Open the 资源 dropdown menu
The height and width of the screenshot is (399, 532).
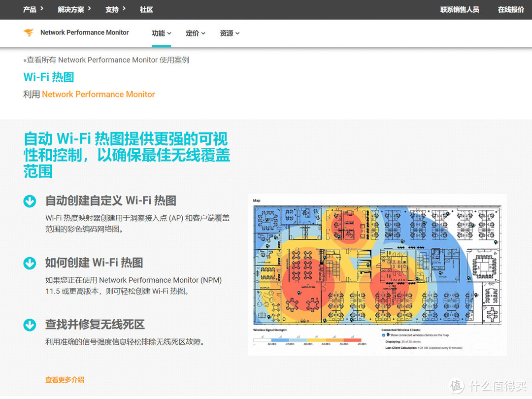[229, 33]
